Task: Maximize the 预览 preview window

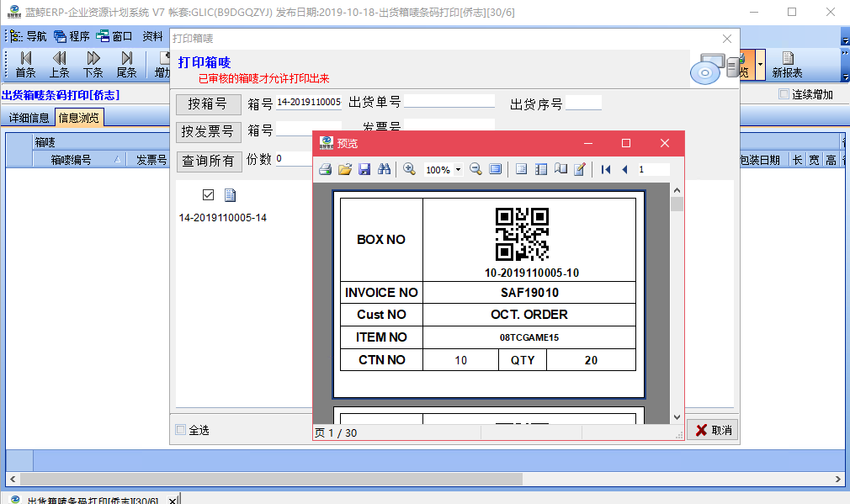Action: coord(626,143)
